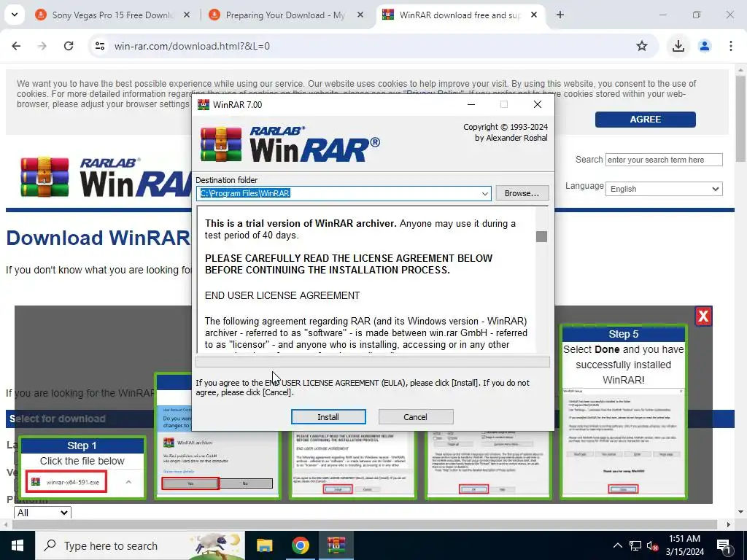Viewport: 747px width, 560px height.
Task: Go back in the browser
Action: (16, 46)
